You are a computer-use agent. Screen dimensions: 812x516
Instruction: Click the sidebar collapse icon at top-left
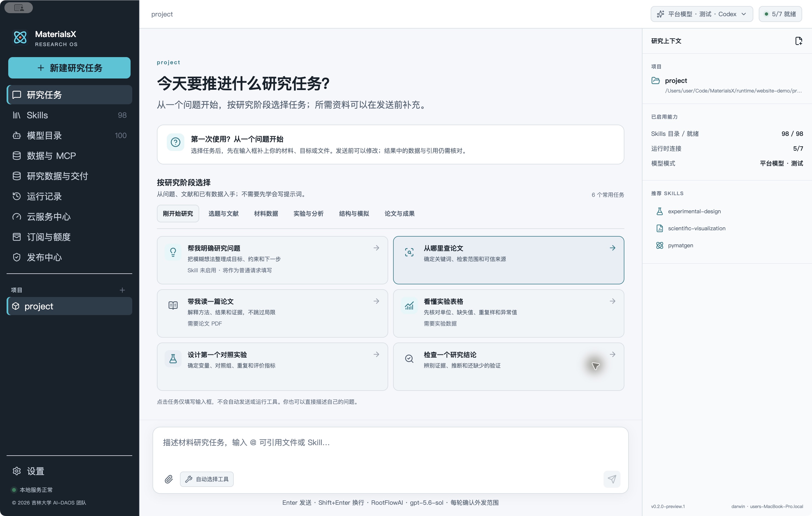pyautogui.click(x=19, y=7)
